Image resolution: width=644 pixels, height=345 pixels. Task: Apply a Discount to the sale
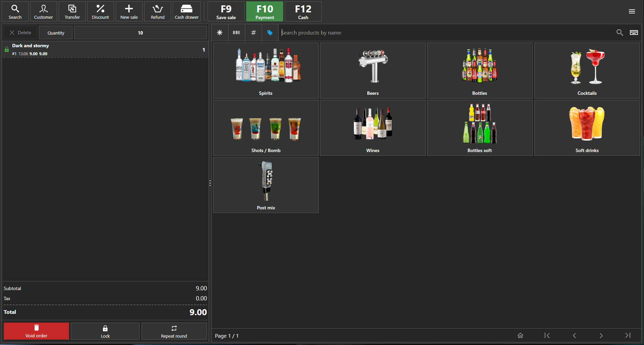(x=100, y=12)
